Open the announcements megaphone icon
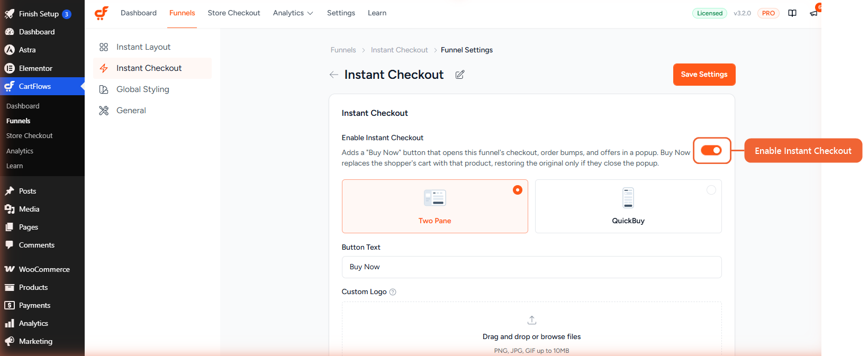 (813, 13)
